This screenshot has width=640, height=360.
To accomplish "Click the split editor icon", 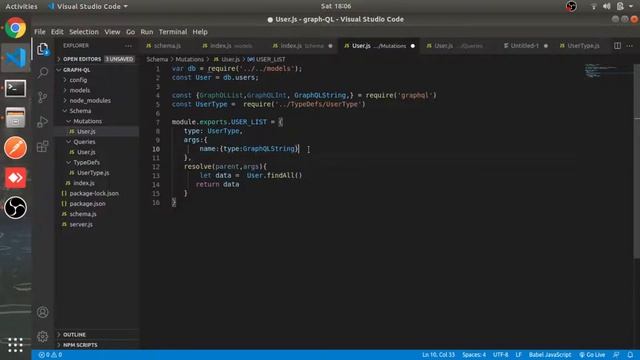I will coord(617,46).
